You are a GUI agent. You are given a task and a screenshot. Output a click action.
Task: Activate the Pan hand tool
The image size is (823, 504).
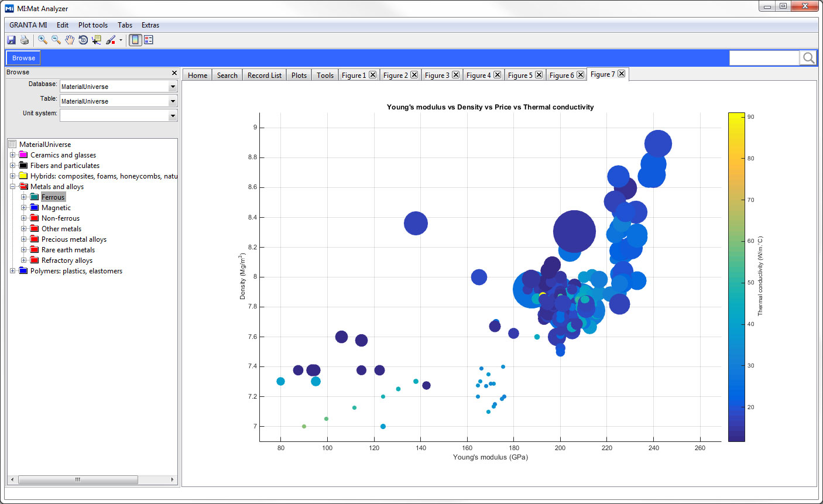(x=70, y=39)
